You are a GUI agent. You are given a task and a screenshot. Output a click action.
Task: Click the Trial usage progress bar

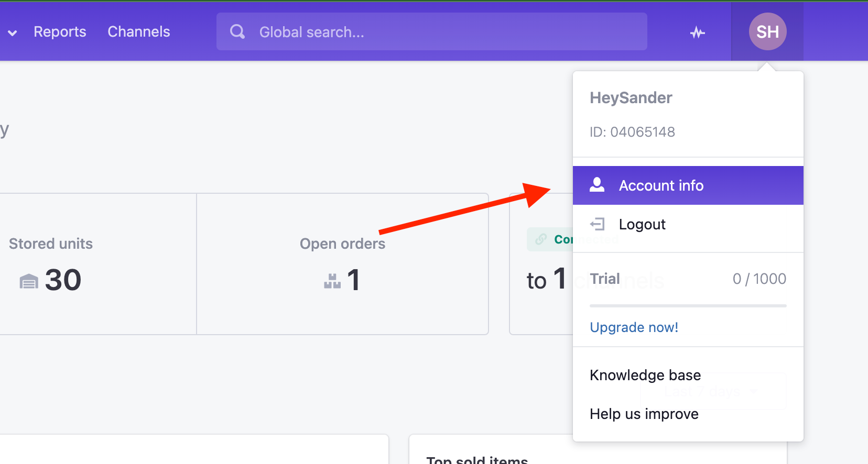[688, 305]
